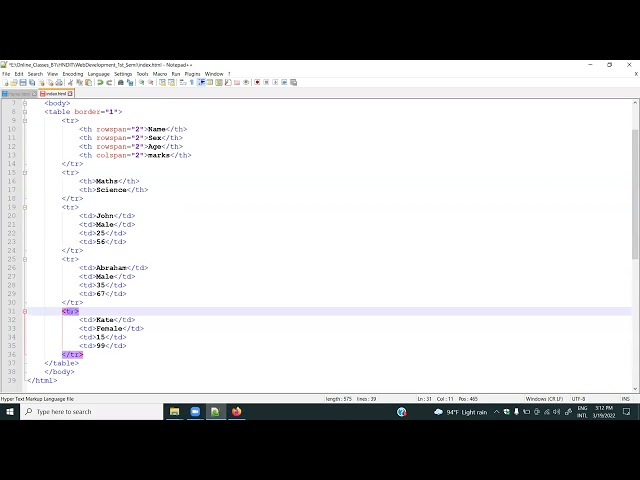The height and width of the screenshot is (480, 640).
Task: Start macro recording with the red record icon
Action: coord(257,82)
